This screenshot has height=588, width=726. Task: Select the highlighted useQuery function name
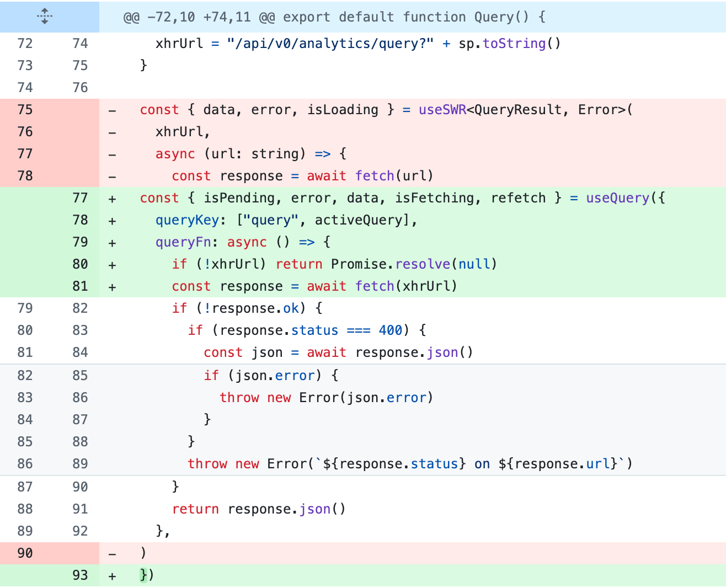pyautogui.click(x=617, y=197)
